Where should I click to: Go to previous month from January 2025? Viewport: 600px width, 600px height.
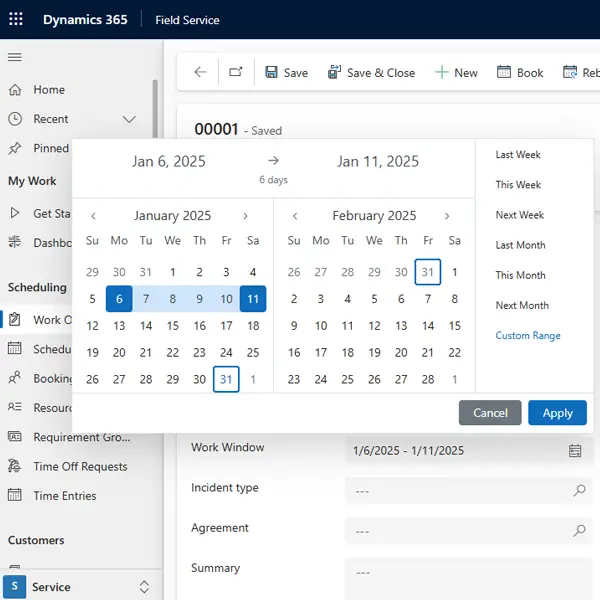tap(93, 216)
